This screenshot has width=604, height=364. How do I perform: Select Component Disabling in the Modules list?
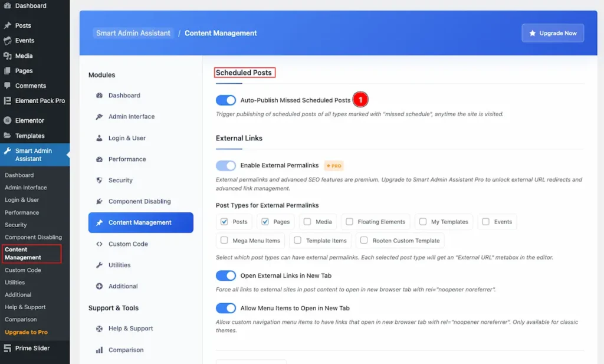pyautogui.click(x=140, y=201)
